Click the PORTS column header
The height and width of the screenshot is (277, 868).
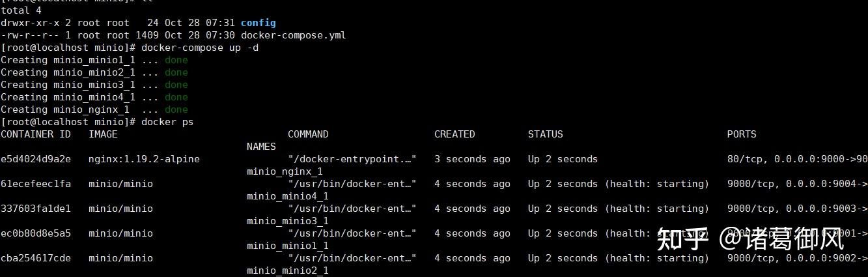click(x=742, y=134)
